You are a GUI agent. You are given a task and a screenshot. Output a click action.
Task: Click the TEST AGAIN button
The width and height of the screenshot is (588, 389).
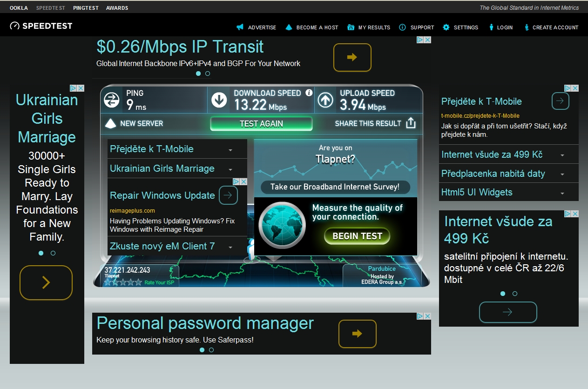[261, 123]
